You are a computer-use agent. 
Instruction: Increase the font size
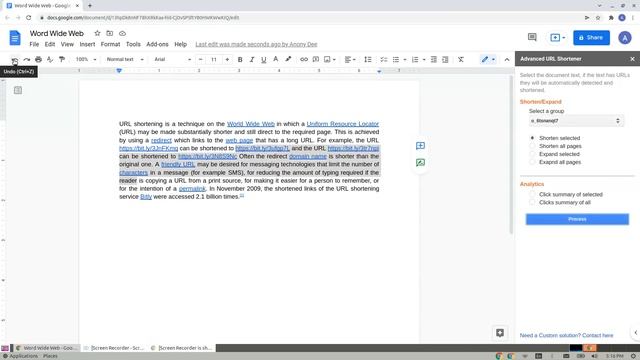[x=227, y=60]
